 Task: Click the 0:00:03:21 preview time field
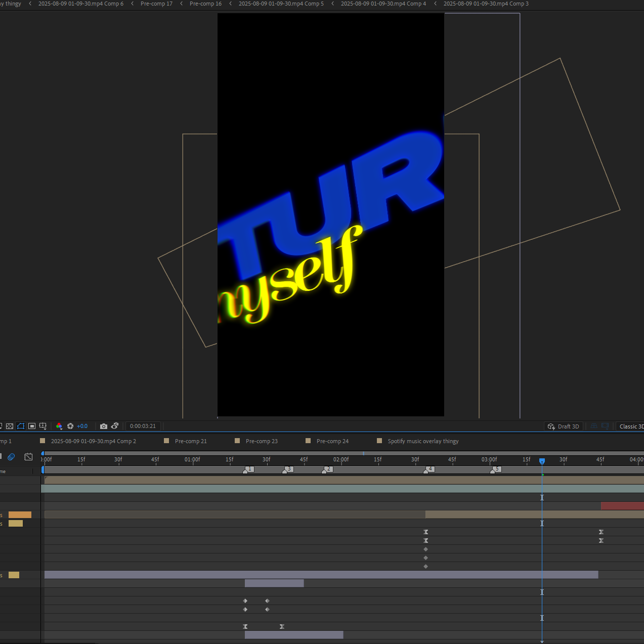[143, 426]
